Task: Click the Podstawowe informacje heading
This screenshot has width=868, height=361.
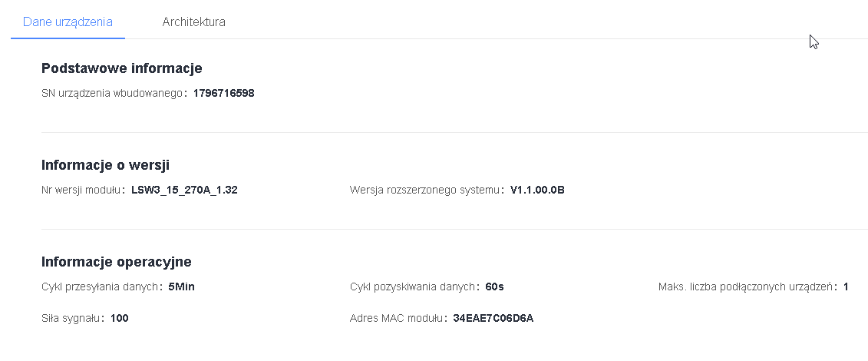Action: click(x=121, y=68)
